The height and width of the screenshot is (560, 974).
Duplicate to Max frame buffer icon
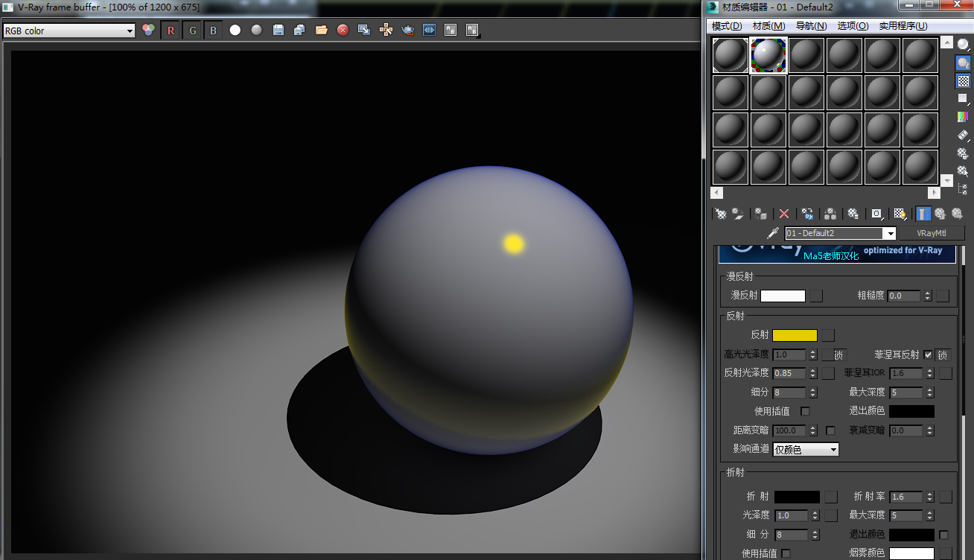[364, 31]
